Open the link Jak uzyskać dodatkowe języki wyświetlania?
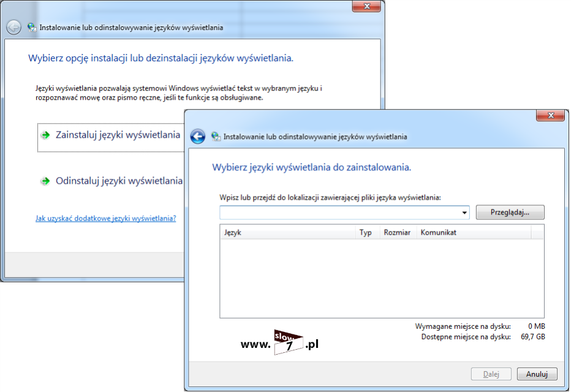 click(x=105, y=219)
